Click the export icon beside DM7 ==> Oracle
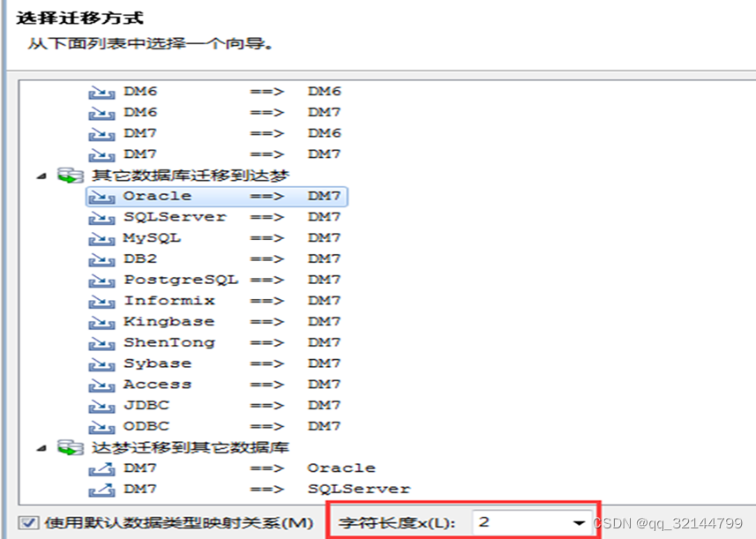756x539 pixels. tap(101, 469)
